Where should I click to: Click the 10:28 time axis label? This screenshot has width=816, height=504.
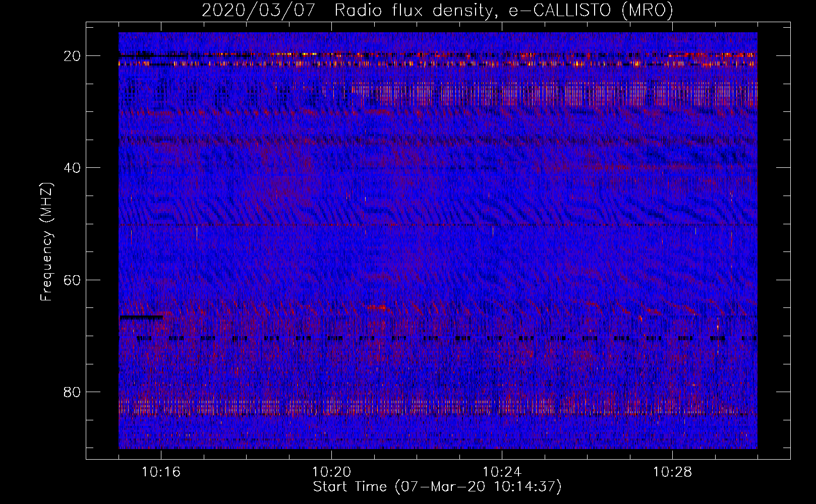coord(672,472)
